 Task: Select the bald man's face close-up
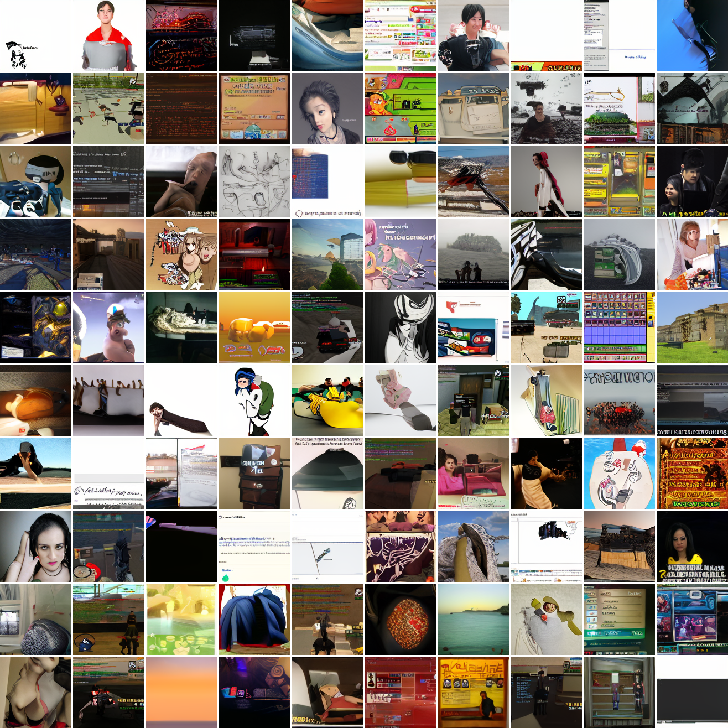click(x=181, y=181)
